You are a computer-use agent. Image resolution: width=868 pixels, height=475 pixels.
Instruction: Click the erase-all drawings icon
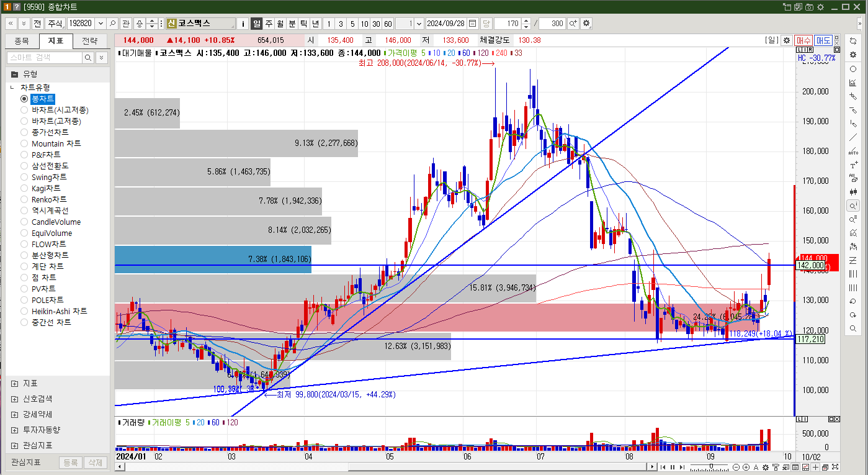coord(853,178)
